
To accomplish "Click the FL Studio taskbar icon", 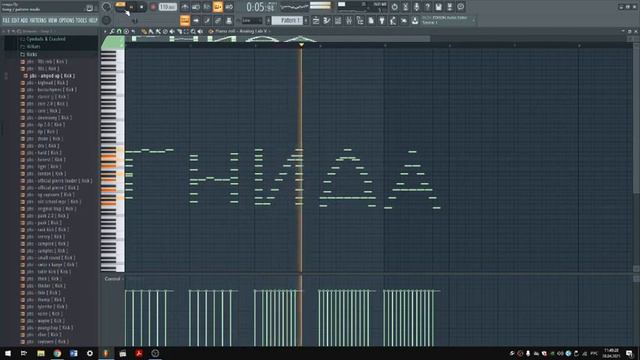I will [106, 353].
